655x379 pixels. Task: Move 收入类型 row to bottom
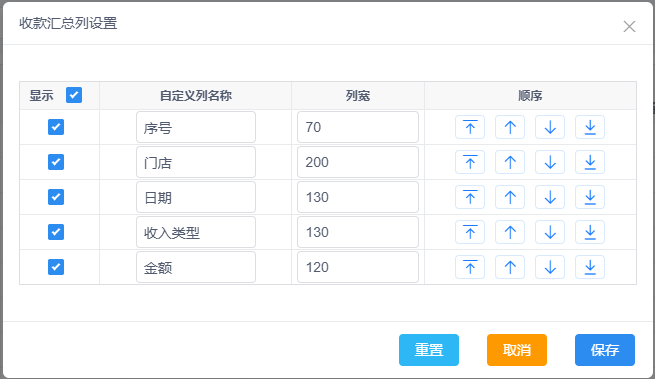tap(590, 232)
